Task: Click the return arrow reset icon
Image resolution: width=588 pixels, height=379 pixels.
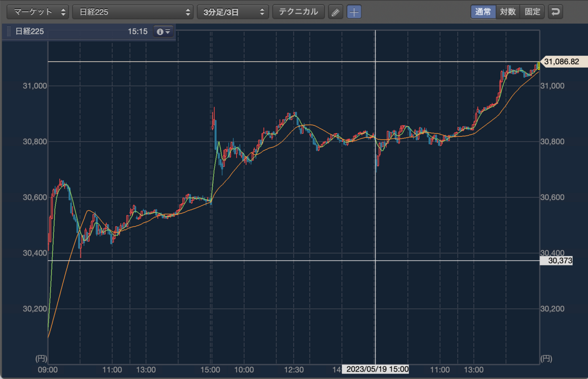Action: (555, 12)
